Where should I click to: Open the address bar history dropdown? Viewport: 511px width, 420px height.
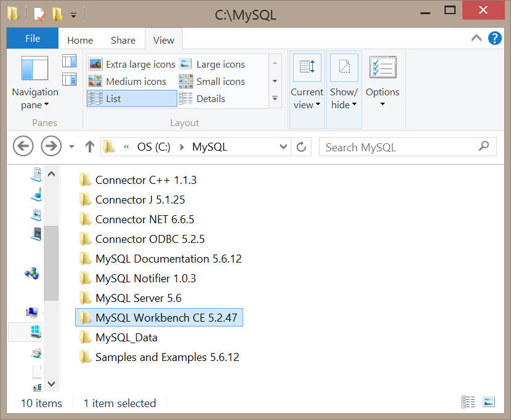pyautogui.click(x=283, y=146)
